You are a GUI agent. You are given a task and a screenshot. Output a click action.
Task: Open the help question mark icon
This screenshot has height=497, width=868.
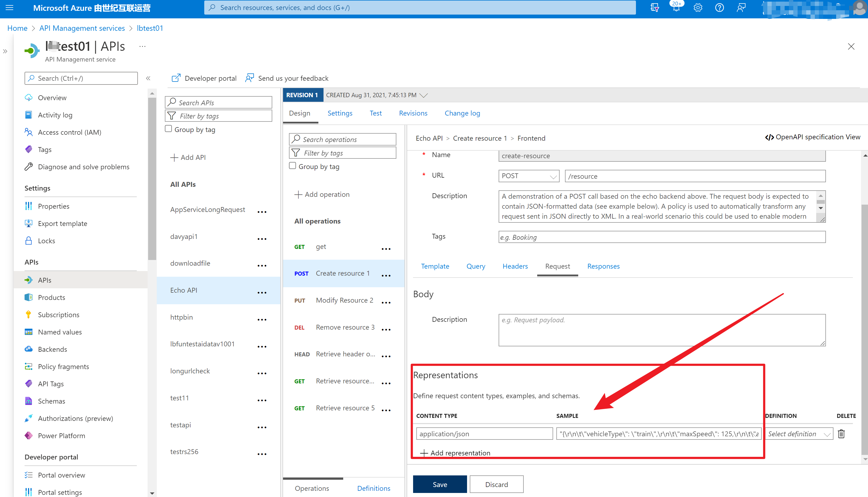click(x=719, y=8)
